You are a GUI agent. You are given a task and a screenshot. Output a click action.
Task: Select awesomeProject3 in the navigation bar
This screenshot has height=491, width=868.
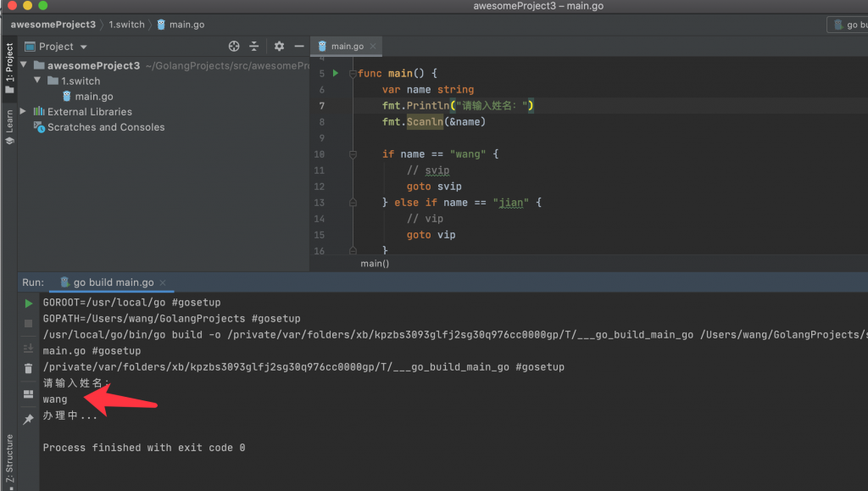tap(53, 25)
